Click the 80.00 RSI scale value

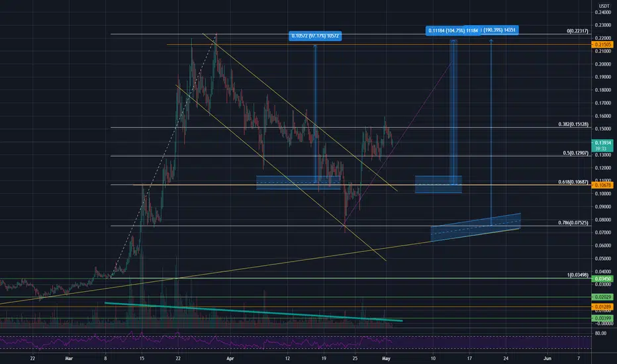pyautogui.click(x=600, y=334)
